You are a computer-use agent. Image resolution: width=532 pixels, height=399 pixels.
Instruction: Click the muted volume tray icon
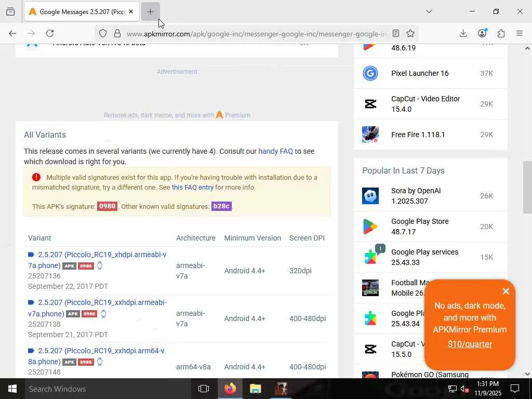coord(464,389)
